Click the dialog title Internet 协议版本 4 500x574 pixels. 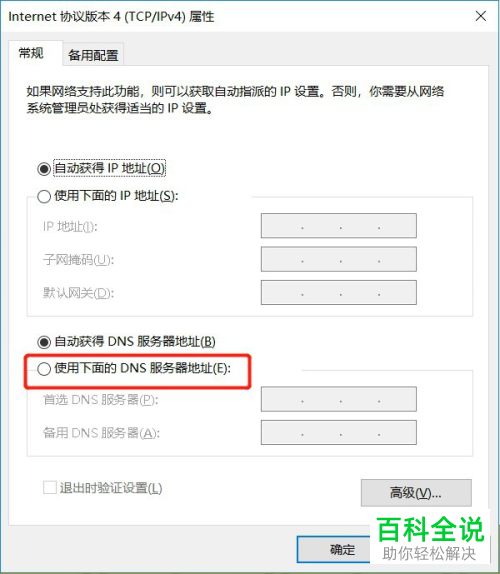(111, 16)
